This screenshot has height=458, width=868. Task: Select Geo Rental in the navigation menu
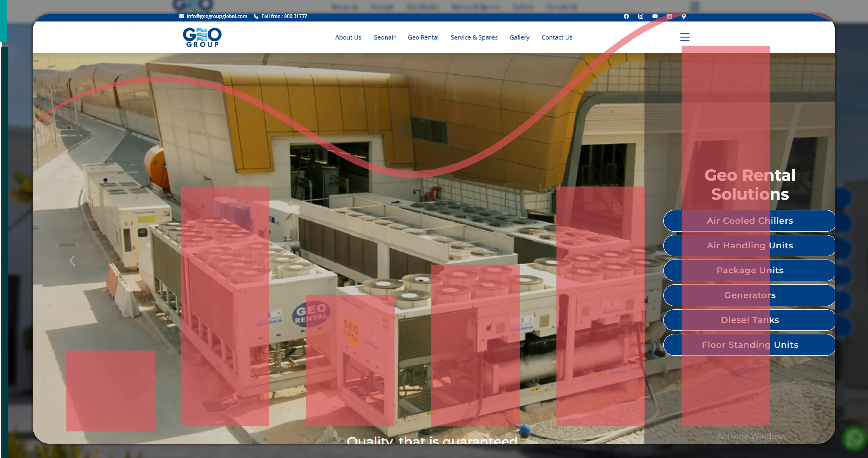coord(423,37)
